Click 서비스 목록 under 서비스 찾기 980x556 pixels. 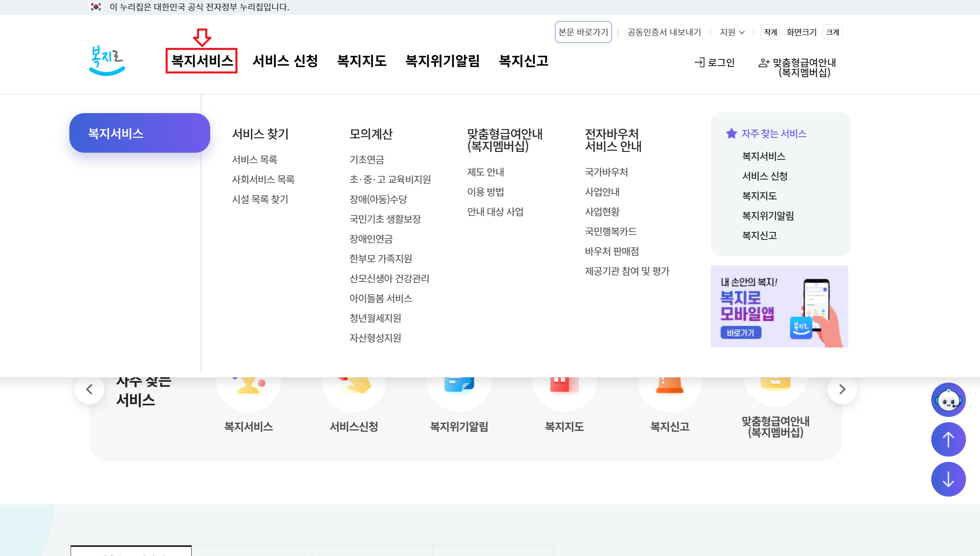tap(254, 160)
